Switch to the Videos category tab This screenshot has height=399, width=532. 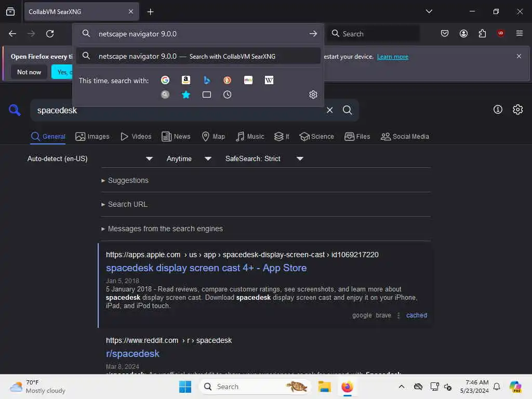[x=136, y=137]
